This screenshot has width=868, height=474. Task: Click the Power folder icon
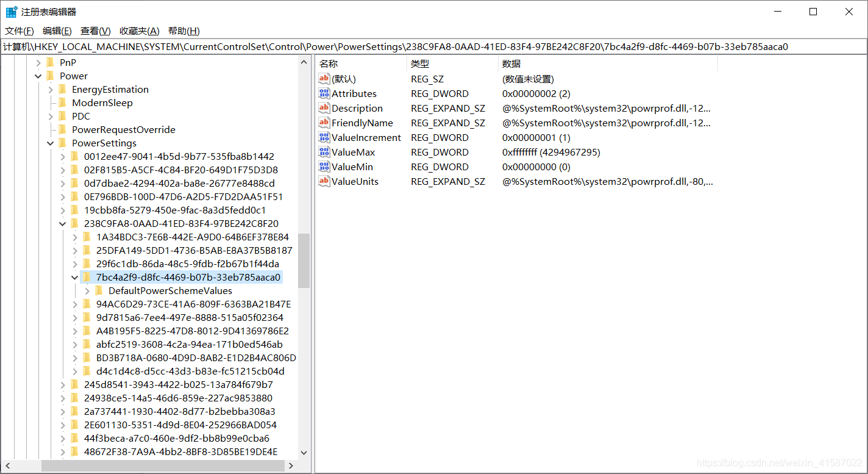tap(51, 76)
